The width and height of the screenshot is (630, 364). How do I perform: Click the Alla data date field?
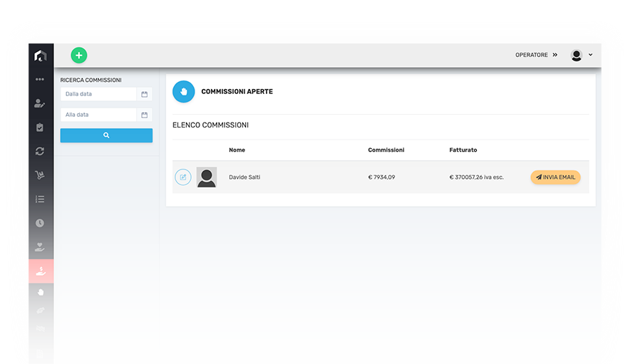98,115
